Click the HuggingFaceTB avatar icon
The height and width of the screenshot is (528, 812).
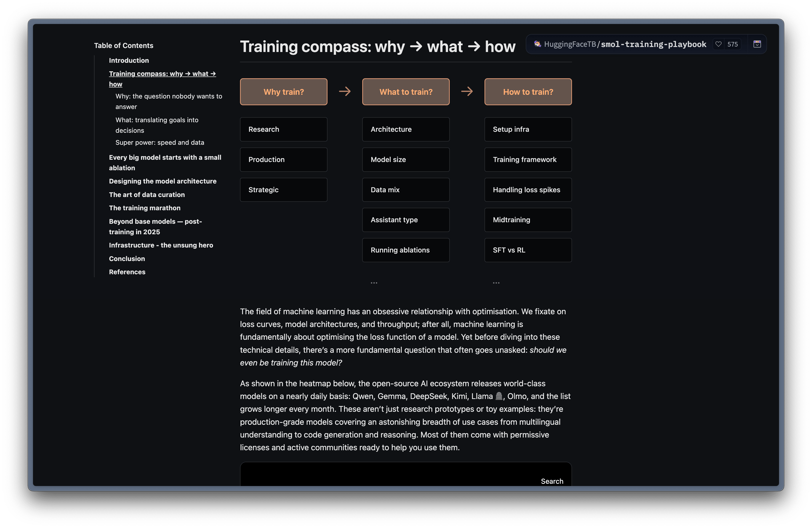click(537, 44)
